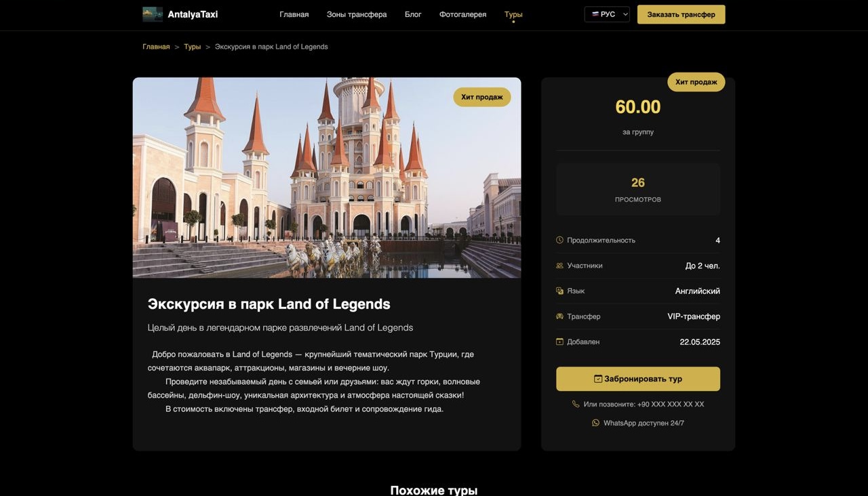Click the participants icon beside Участники
Viewport: 868px width, 496px height.
pyautogui.click(x=559, y=266)
